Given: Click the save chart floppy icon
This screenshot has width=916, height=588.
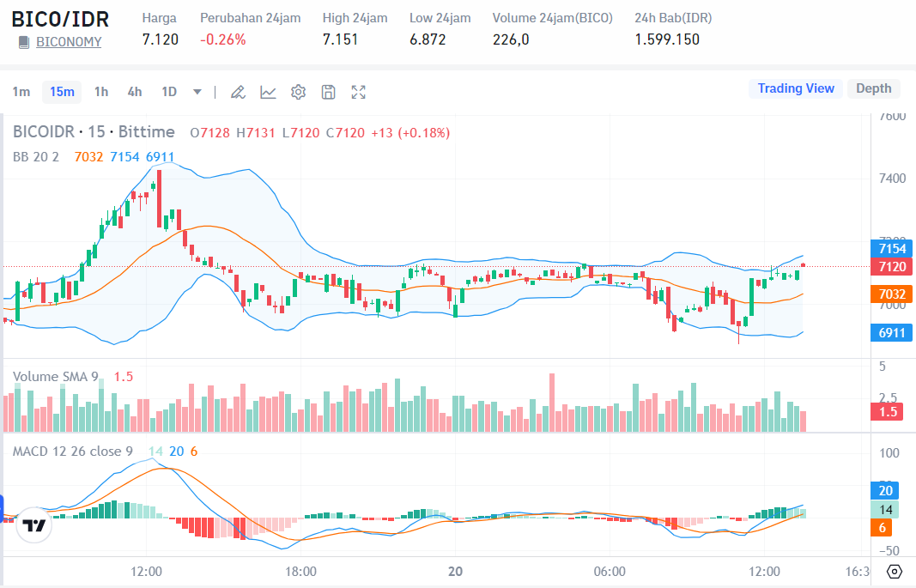Looking at the screenshot, I should pyautogui.click(x=328, y=92).
